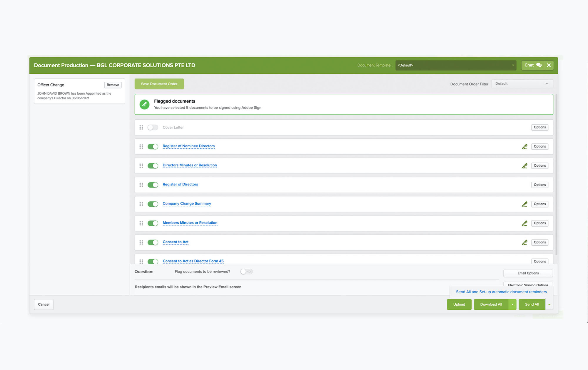Open the Company Change Summary link

(187, 204)
